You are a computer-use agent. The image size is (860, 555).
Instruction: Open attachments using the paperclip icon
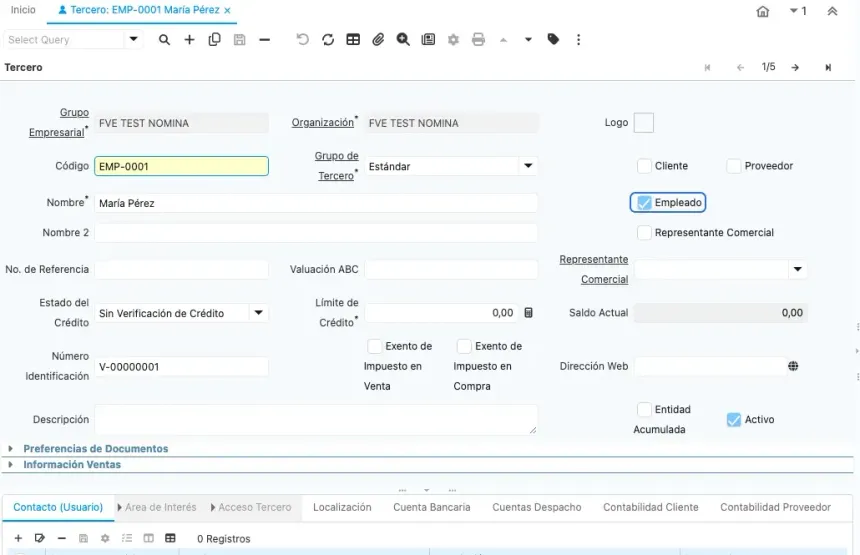coord(378,39)
